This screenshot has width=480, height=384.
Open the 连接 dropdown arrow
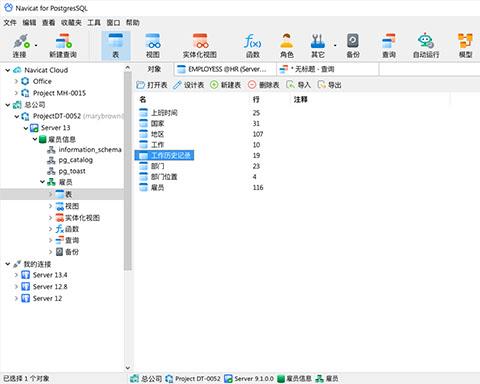(x=36, y=45)
